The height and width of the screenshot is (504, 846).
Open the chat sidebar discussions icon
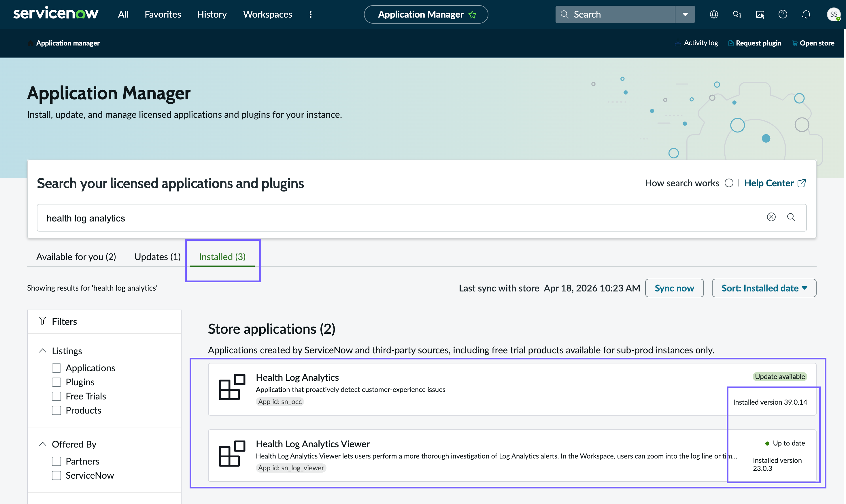737,14
